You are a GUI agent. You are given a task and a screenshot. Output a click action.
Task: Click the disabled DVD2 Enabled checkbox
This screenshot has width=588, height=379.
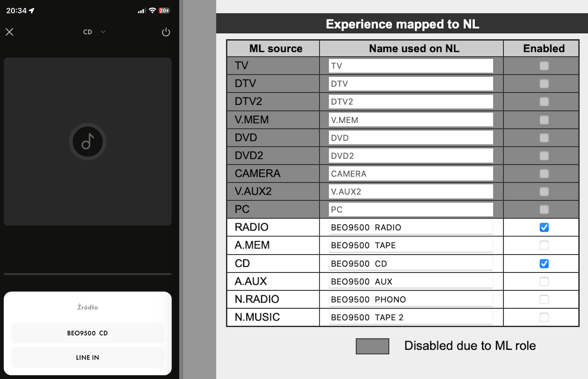click(544, 156)
